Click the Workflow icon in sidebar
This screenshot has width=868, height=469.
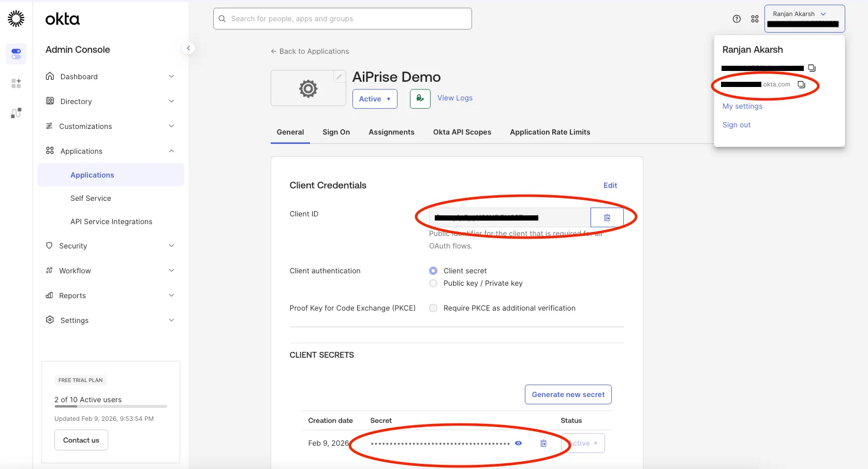pos(49,270)
